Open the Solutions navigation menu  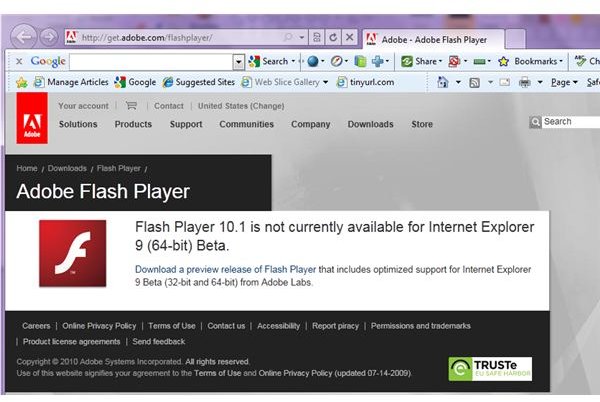click(x=78, y=124)
